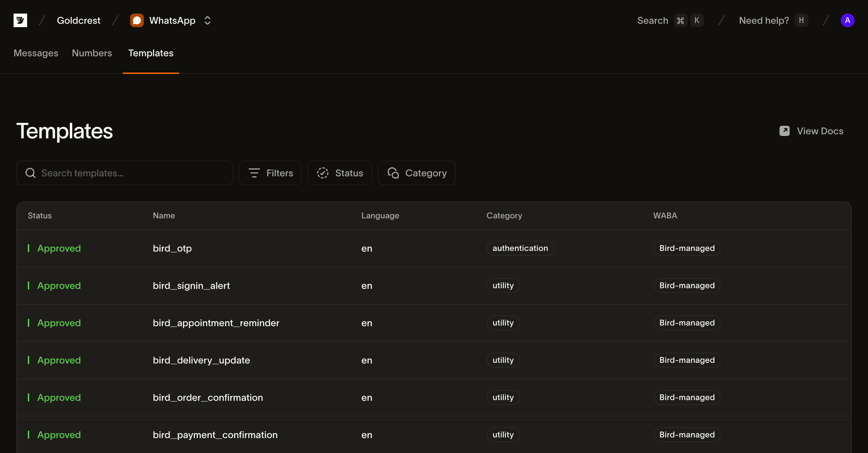Click Bird-managed badge in bird_appointment_reminder row

pos(687,323)
